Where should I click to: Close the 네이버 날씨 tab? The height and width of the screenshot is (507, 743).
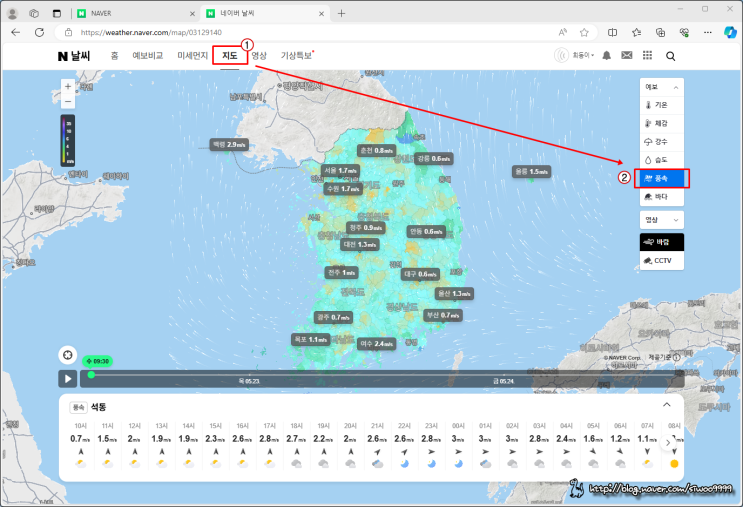point(321,14)
